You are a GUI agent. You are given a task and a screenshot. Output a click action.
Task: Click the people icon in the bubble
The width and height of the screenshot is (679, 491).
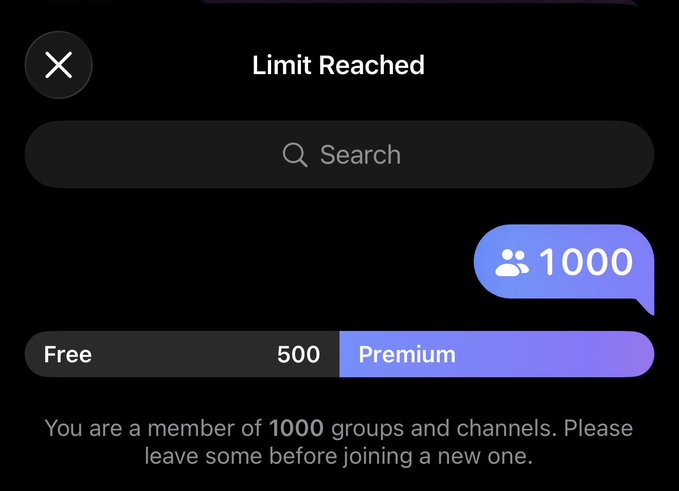coord(511,262)
